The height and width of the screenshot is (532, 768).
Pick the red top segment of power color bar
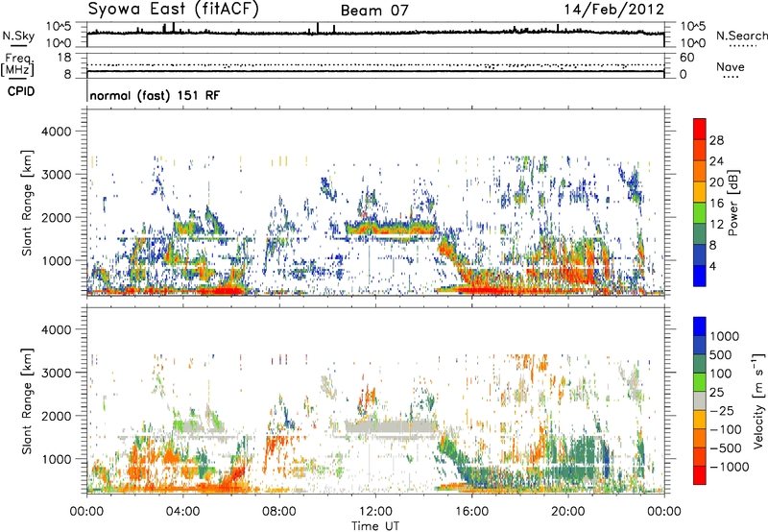click(700, 130)
